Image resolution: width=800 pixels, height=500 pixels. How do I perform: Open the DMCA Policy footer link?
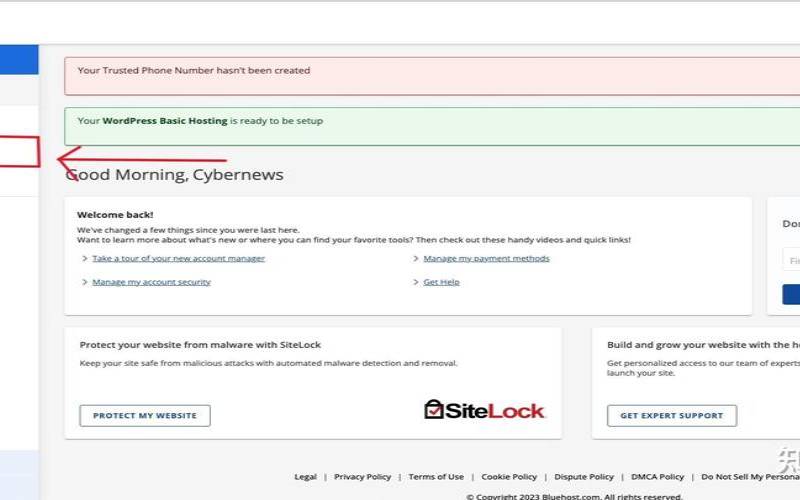tap(658, 477)
